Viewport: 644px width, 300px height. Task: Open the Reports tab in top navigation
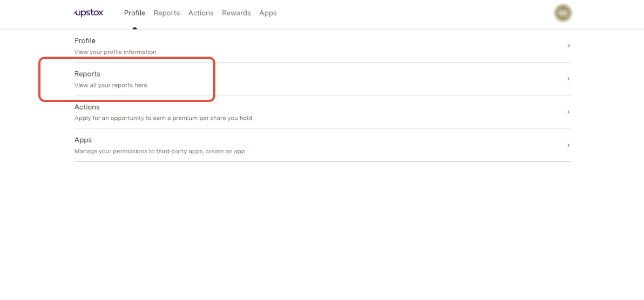coord(166,13)
